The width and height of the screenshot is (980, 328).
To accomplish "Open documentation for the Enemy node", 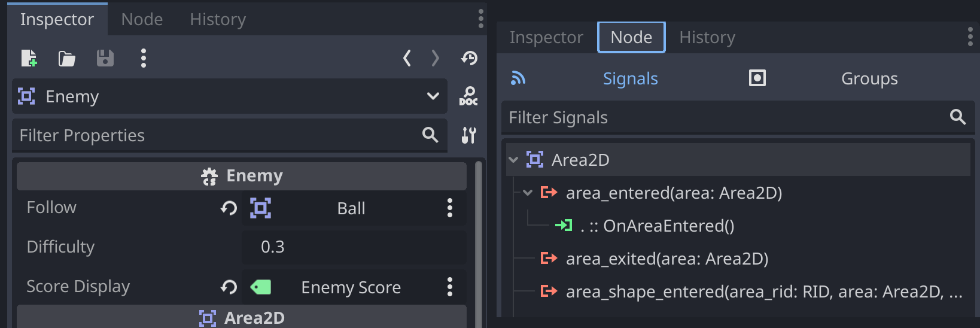I will tap(468, 96).
